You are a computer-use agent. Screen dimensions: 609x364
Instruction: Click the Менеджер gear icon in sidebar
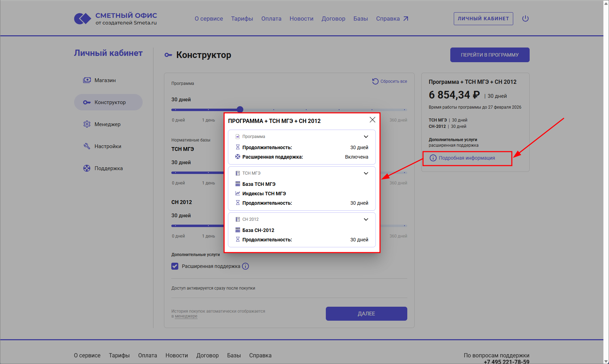pyautogui.click(x=87, y=124)
